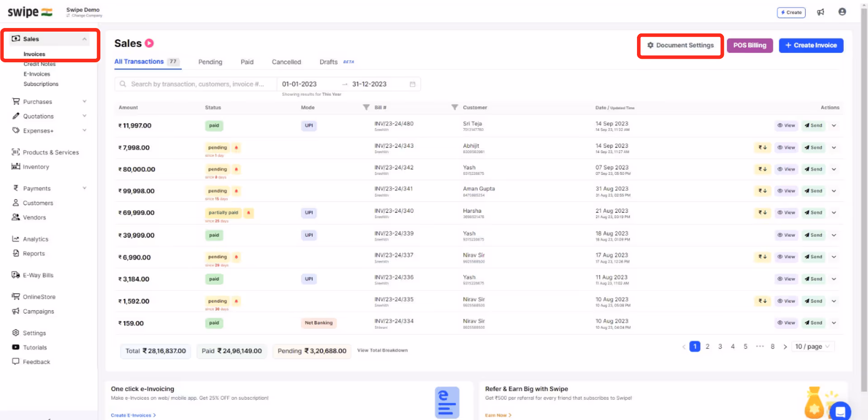Record payment icon for INV/23-24/341
868x420 pixels.
tap(763, 191)
